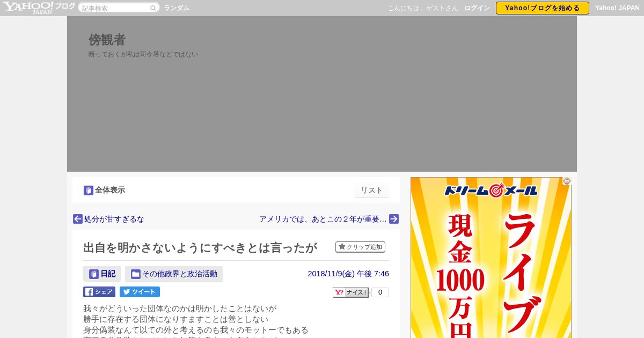Image resolution: width=644 pixels, height=338 pixels.
Task: Click the next-post right arrow icon
Action: [394, 219]
